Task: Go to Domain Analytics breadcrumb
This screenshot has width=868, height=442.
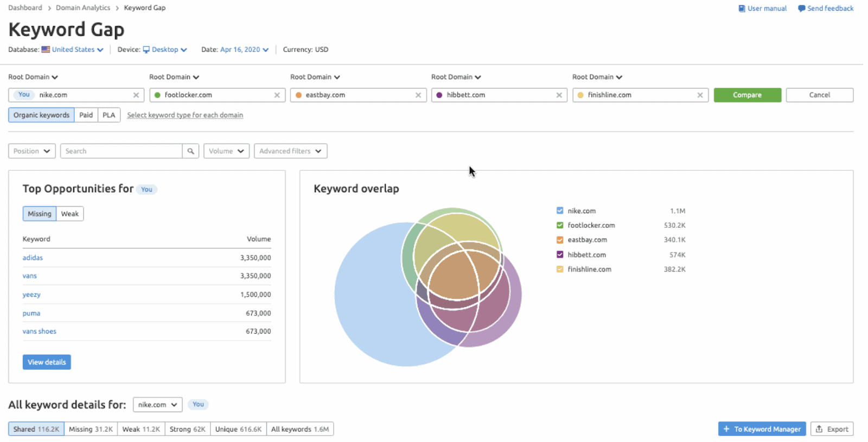Action: 83,8
